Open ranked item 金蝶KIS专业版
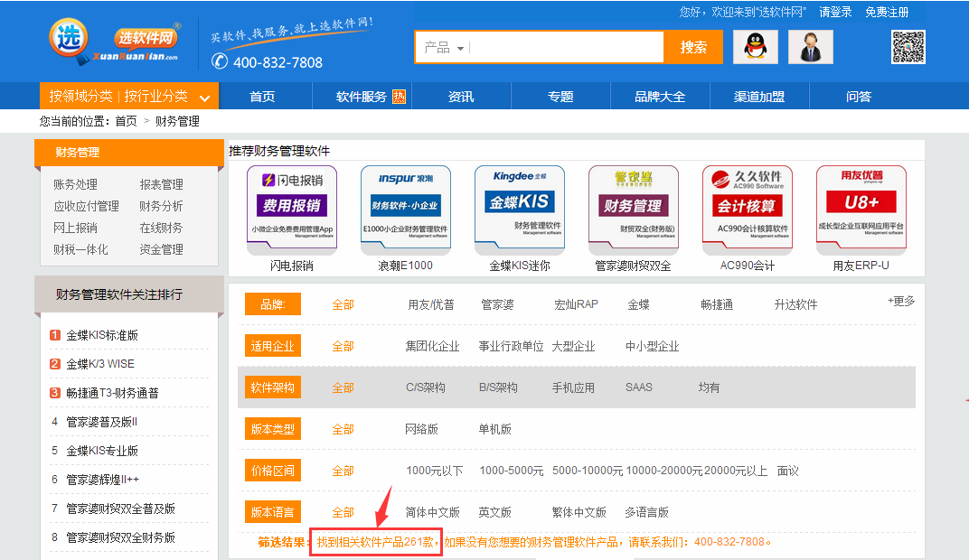The height and width of the screenshot is (560, 969). (x=102, y=451)
